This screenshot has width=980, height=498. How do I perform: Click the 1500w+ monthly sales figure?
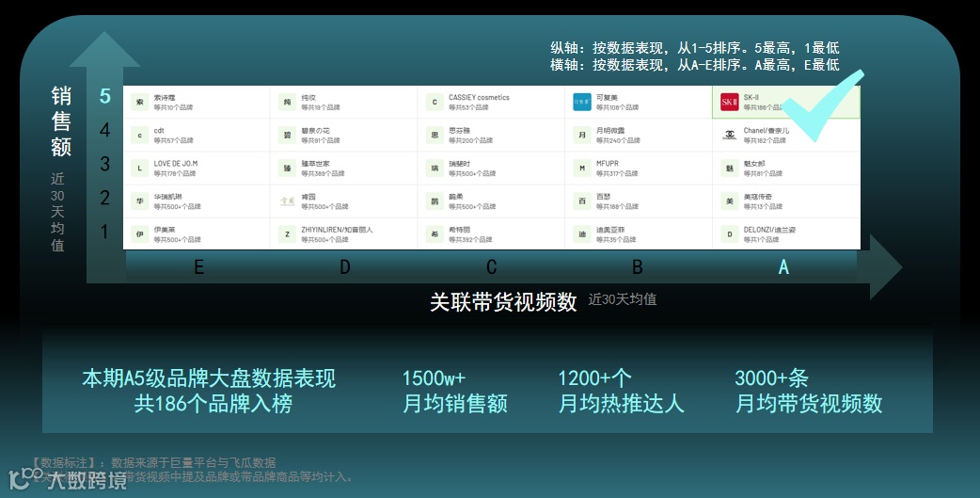(x=434, y=378)
